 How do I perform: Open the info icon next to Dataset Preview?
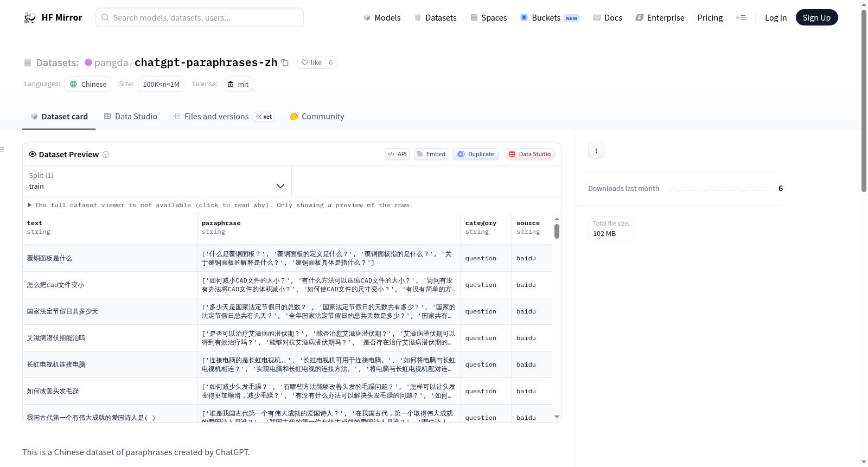click(106, 155)
